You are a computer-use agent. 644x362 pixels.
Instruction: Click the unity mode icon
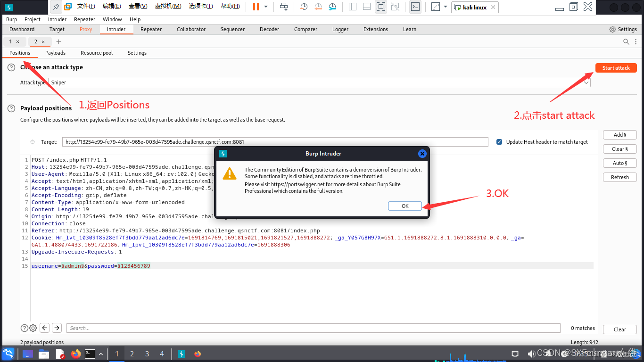tap(395, 7)
